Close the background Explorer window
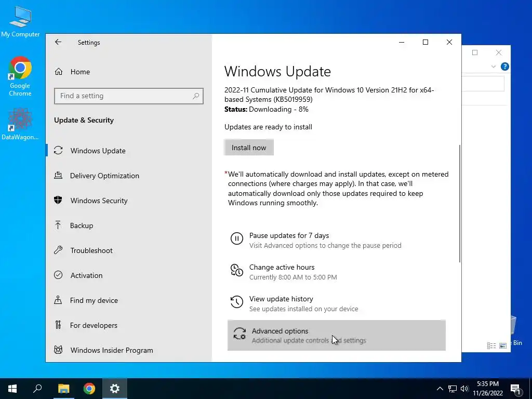Screen dimensions: 532x399 (x=498, y=52)
